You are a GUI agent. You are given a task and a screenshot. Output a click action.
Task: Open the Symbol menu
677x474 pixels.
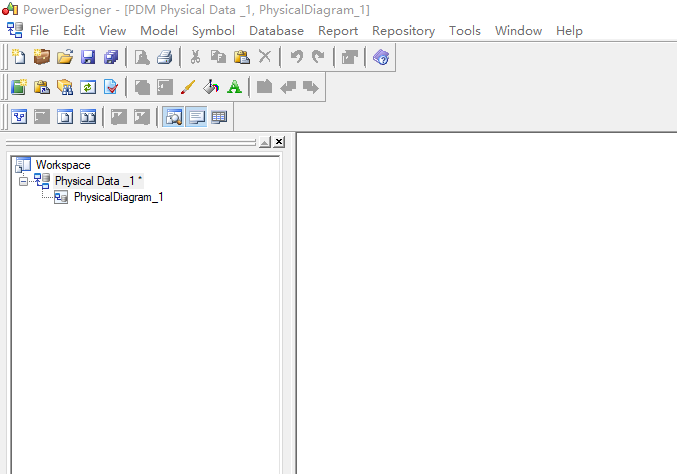click(213, 31)
